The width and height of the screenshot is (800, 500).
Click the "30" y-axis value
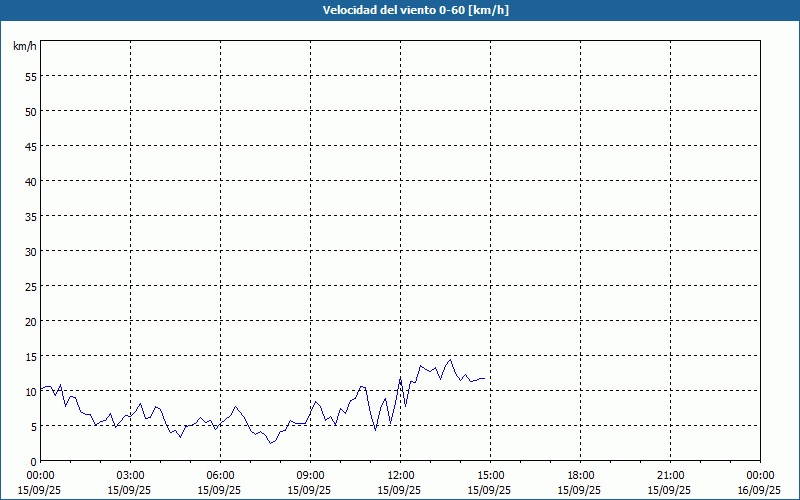point(31,252)
